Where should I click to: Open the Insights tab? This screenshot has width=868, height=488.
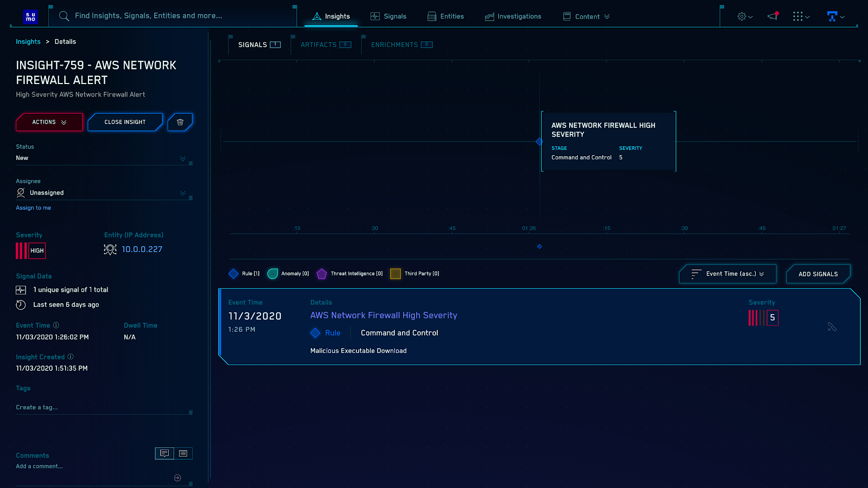[x=331, y=16]
